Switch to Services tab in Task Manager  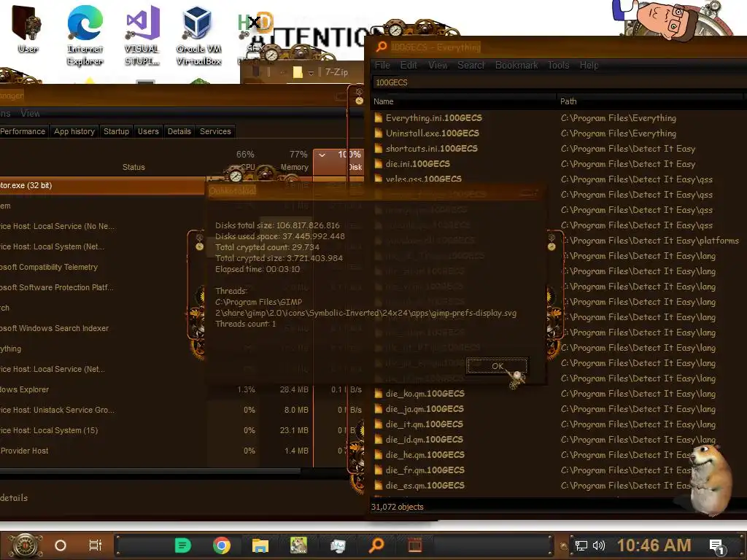215,131
